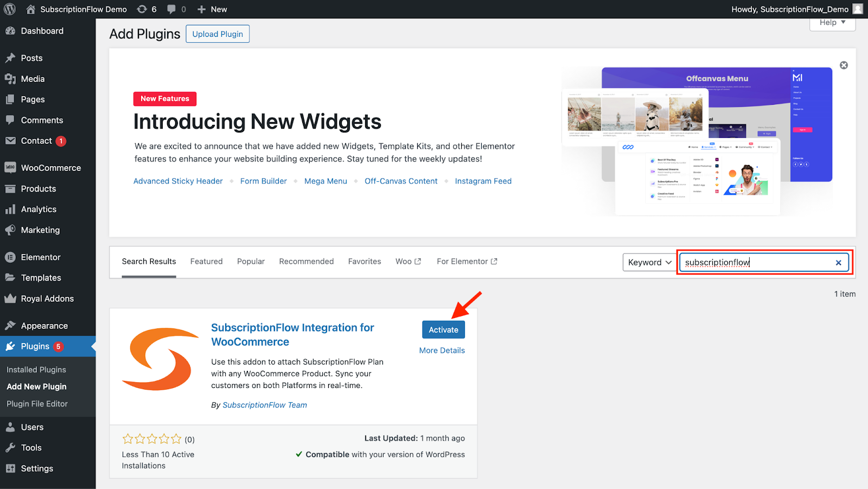Switch to the Featured tab
Screen dimensions: 868x489
tap(206, 262)
